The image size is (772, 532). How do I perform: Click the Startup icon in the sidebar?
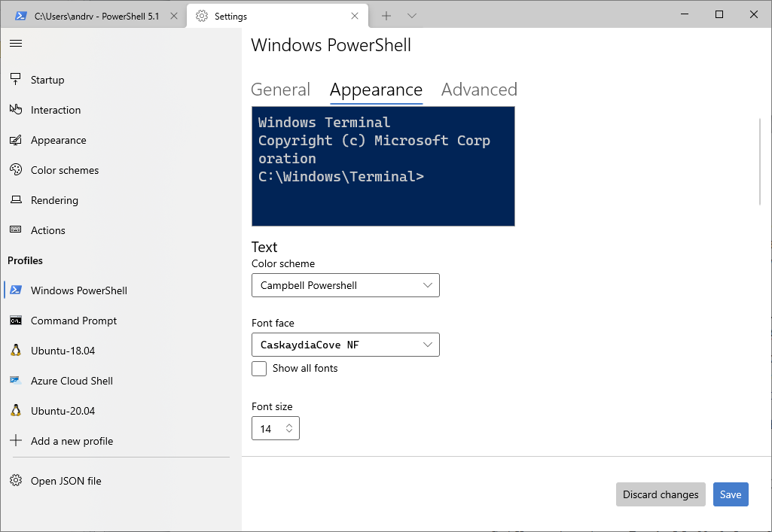(16, 79)
